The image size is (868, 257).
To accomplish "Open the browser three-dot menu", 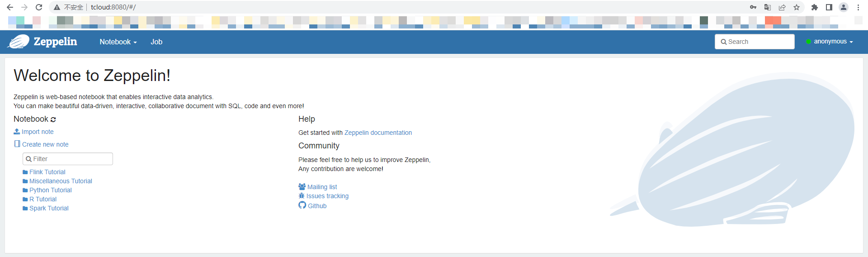I will coord(858,7).
